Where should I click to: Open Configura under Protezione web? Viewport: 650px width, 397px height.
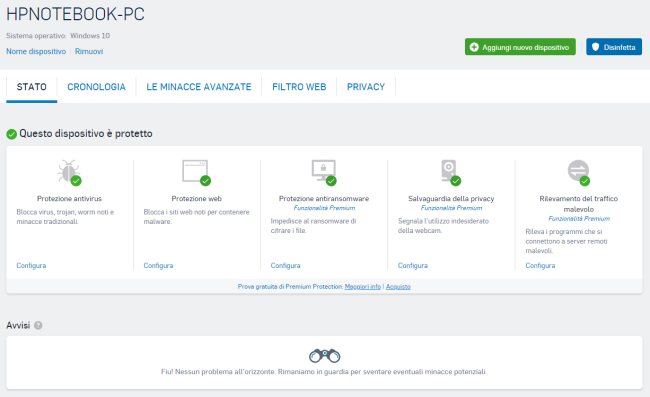158,265
